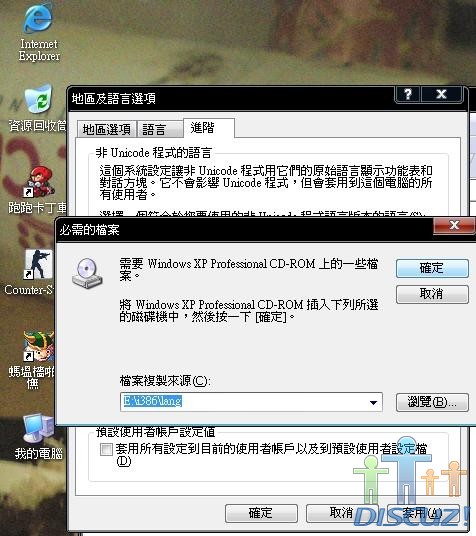
Task: Click 取消 in the 必需的檔案 dialog
Action: click(432, 294)
